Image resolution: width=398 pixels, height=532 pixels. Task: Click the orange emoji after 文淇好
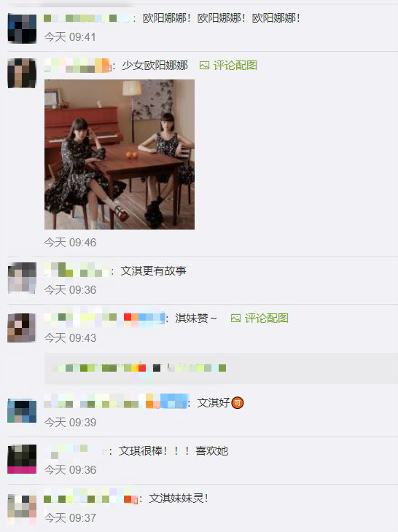tap(238, 403)
